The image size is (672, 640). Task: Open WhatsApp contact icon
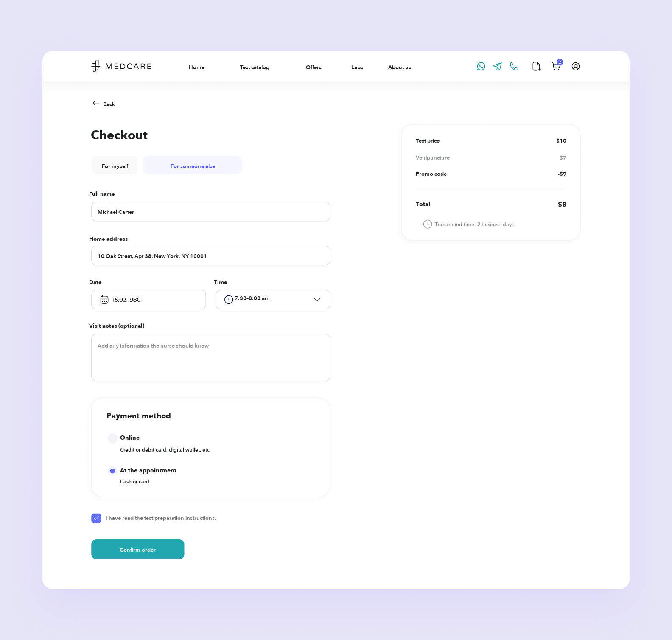click(481, 66)
